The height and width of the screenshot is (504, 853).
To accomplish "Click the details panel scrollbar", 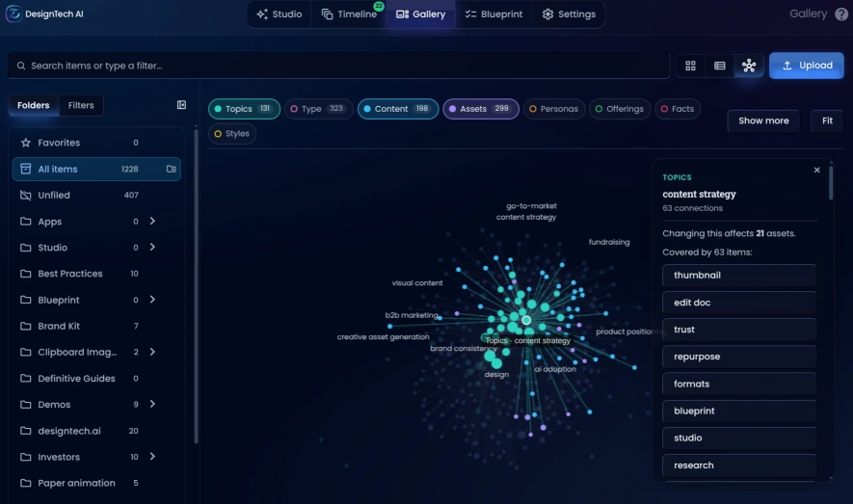I will 831,183.
